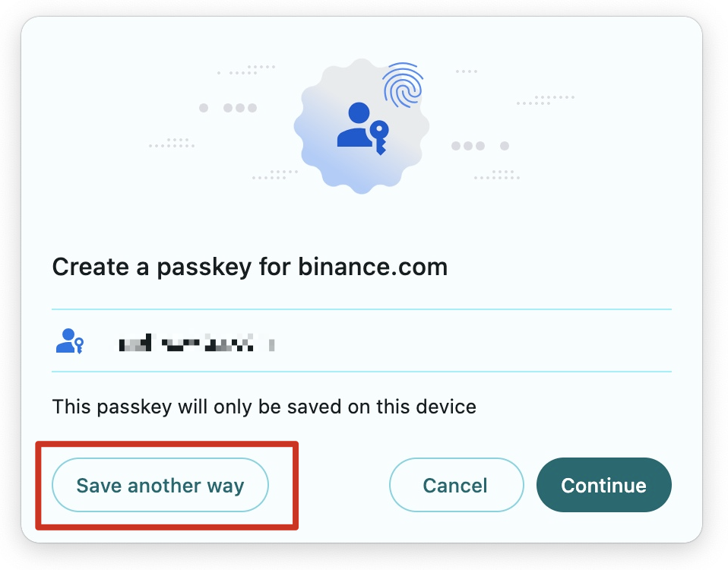Click the dotted pattern at the illustration's far left
The image size is (728, 570).
[172, 143]
